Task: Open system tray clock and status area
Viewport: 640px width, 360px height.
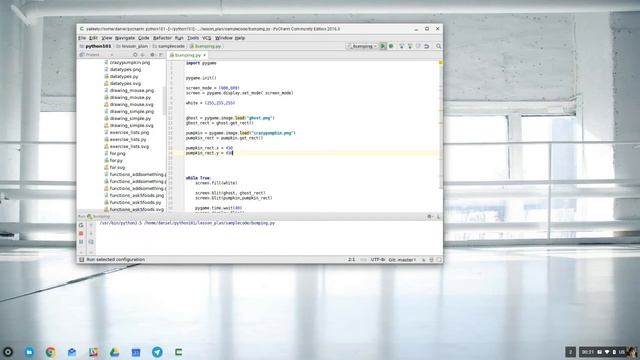Action: 608,352
